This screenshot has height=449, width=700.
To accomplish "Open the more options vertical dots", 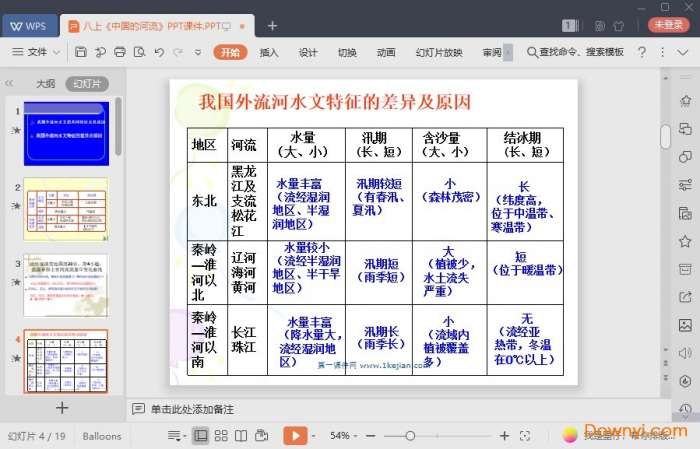I will click(662, 52).
